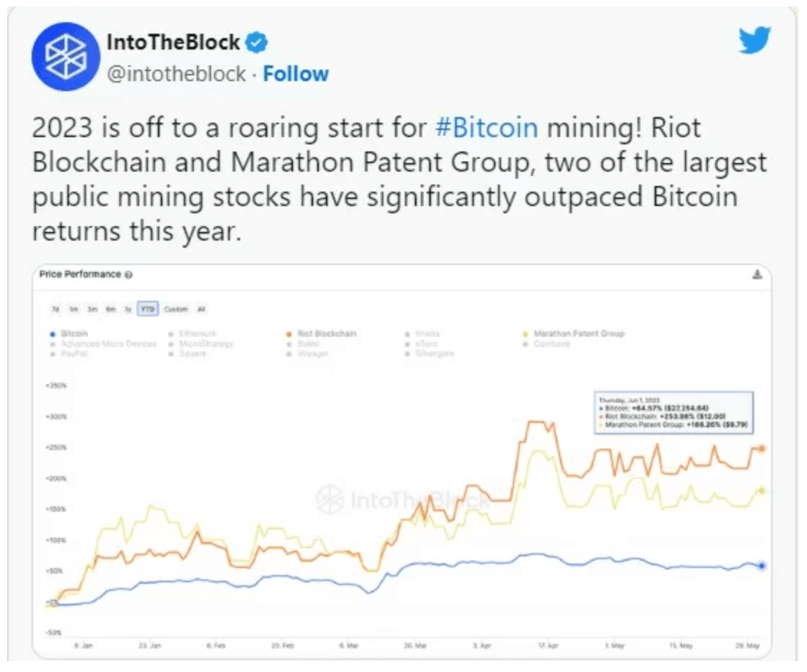
Task: Enable the MicroStrategy legend series
Action: coord(201,343)
